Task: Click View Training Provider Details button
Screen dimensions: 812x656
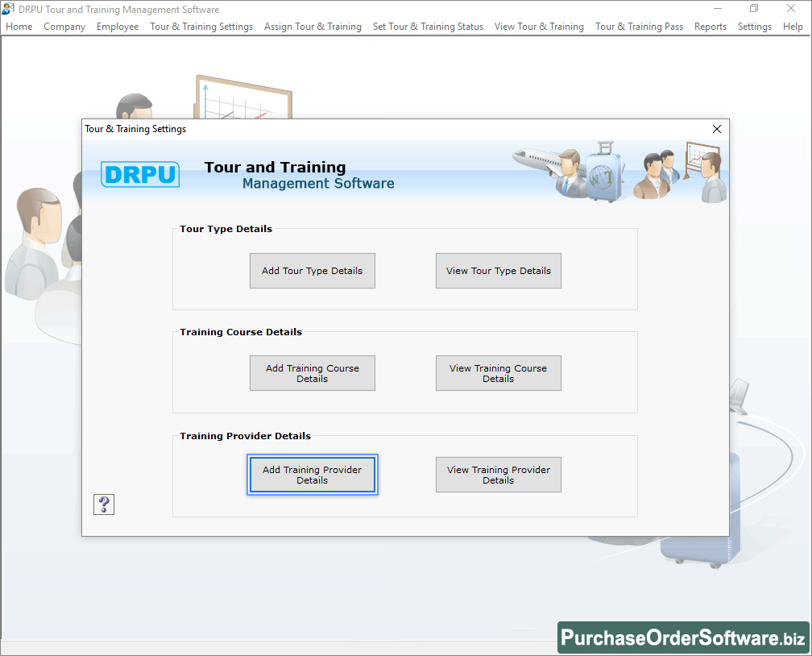Action: click(x=498, y=475)
